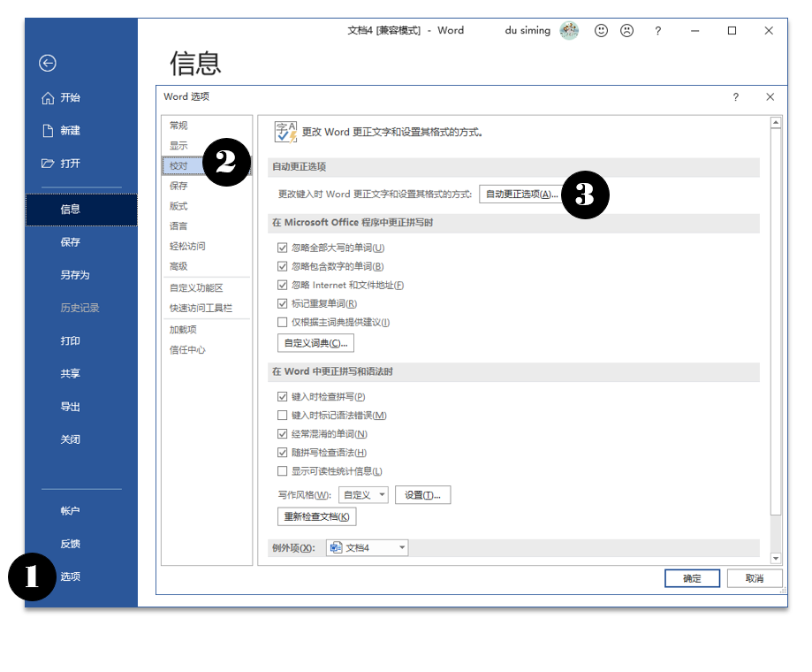The image size is (812, 672).
Task: Toggle 随拼写检查语法 checkbox
Action: 282,453
